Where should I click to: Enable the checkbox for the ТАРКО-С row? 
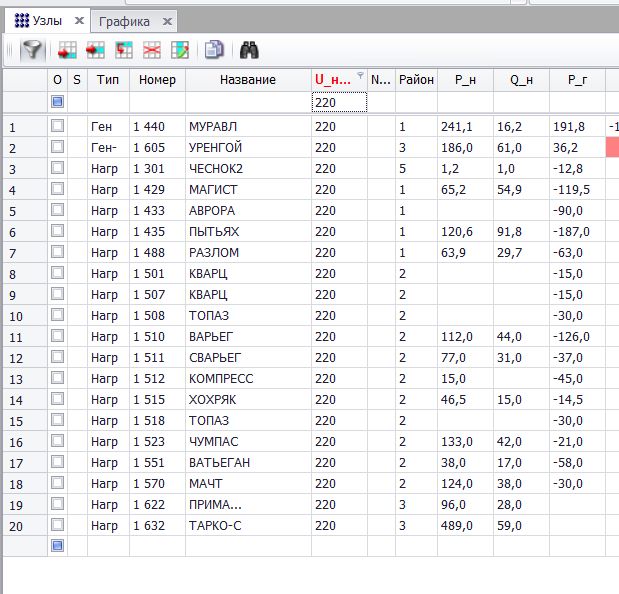point(57,525)
